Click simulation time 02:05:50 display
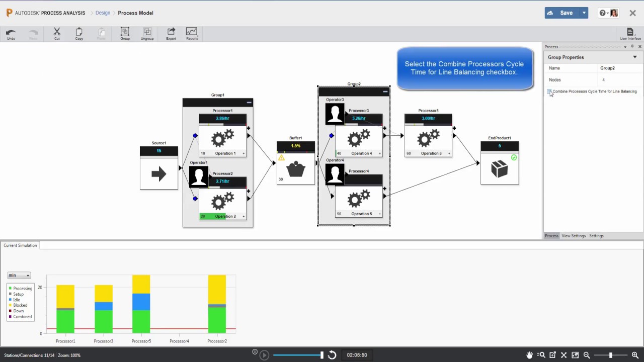The image size is (644, 362). pyautogui.click(x=357, y=355)
